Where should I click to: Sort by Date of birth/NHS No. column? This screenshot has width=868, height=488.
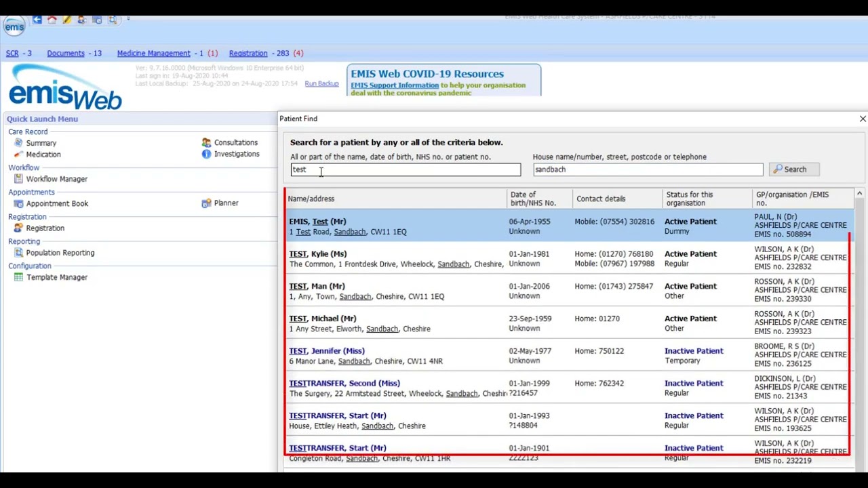point(540,199)
